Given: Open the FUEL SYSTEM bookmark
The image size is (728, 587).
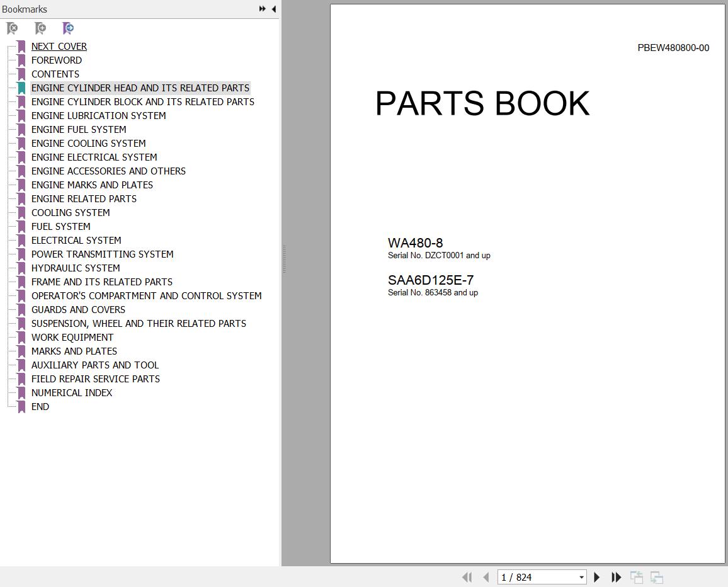Looking at the screenshot, I should (61, 227).
